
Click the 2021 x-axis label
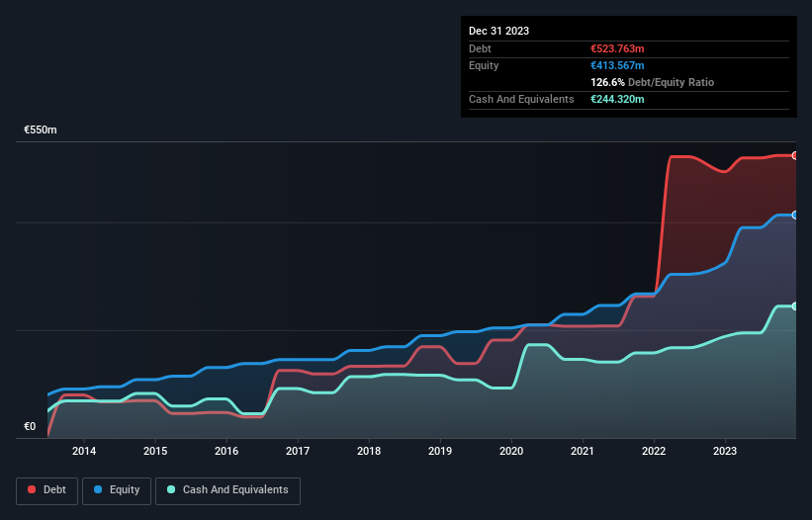click(583, 451)
